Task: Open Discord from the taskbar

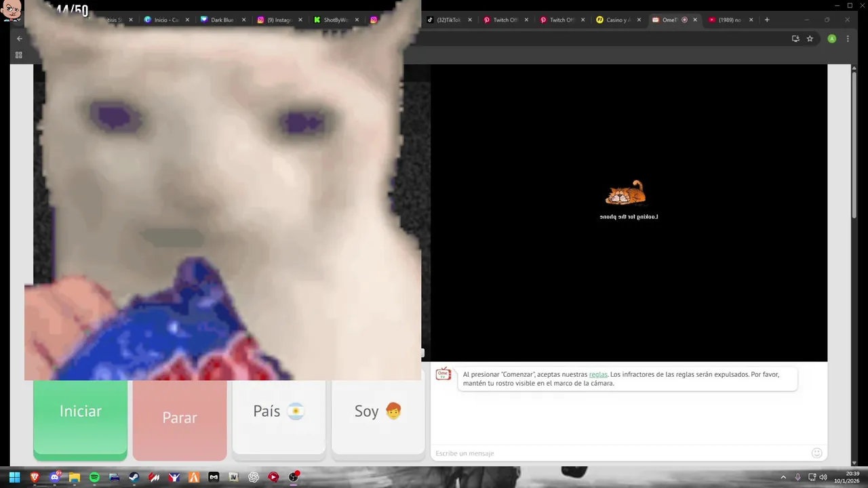Action: click(54, 477)
